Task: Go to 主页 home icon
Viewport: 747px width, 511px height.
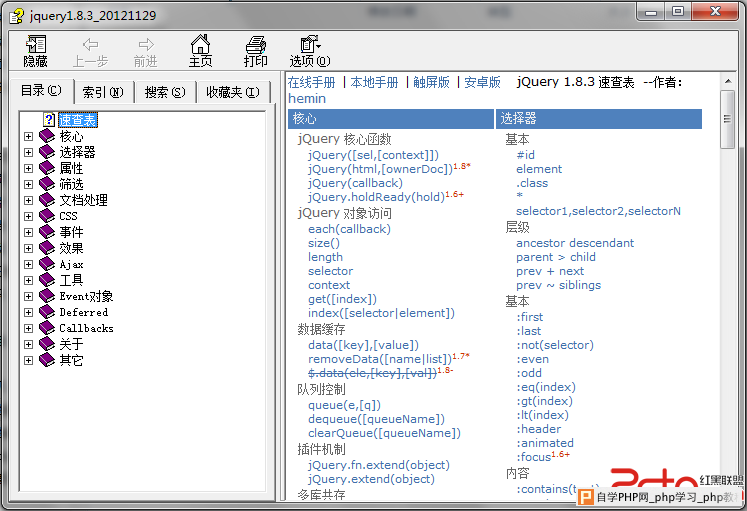Action: click(200, 44)
